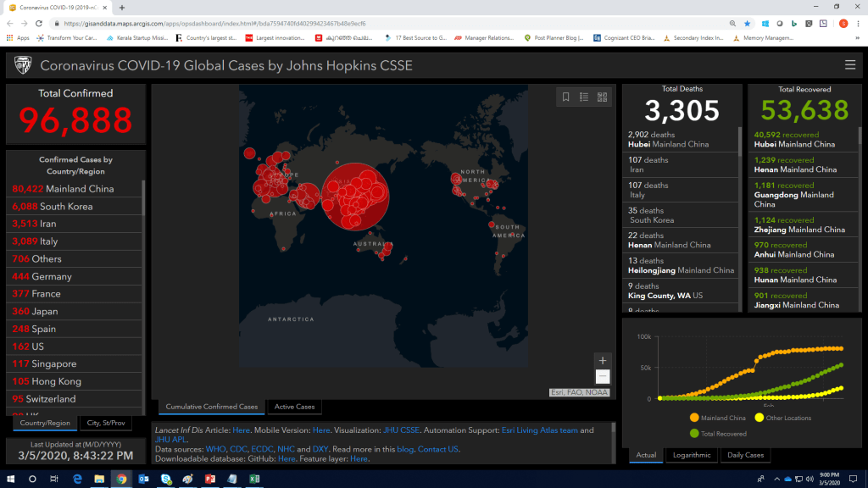Open the dashboard hamburger menu
Image resolution: width=868 pixels, height=488 pixels.
[x=850, y=65]
